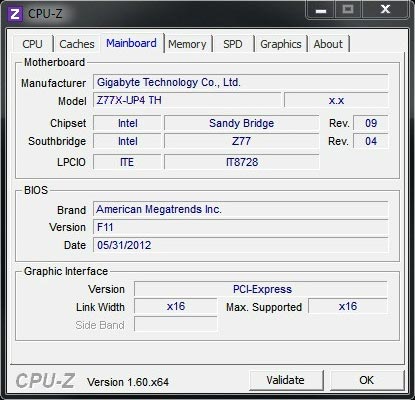Click the PCI-Express graphic interface version field
415x400 pixels.
[x=261, y=289]
